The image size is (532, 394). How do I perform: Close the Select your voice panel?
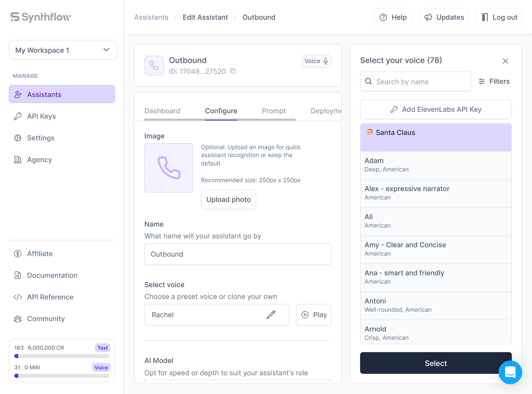[x=505, y=61]
